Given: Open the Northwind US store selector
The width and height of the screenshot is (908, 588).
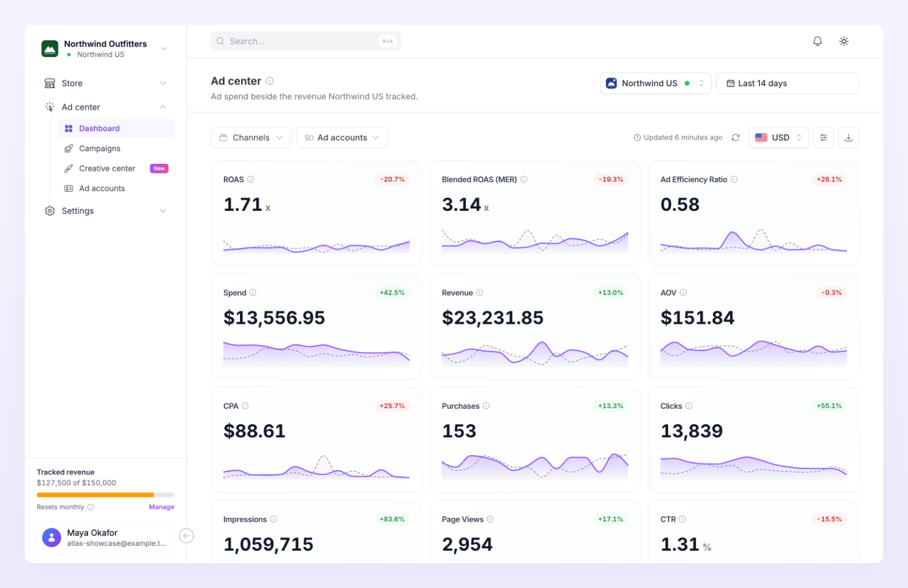Looking at the screenshot, I should [x=656, y=83].
